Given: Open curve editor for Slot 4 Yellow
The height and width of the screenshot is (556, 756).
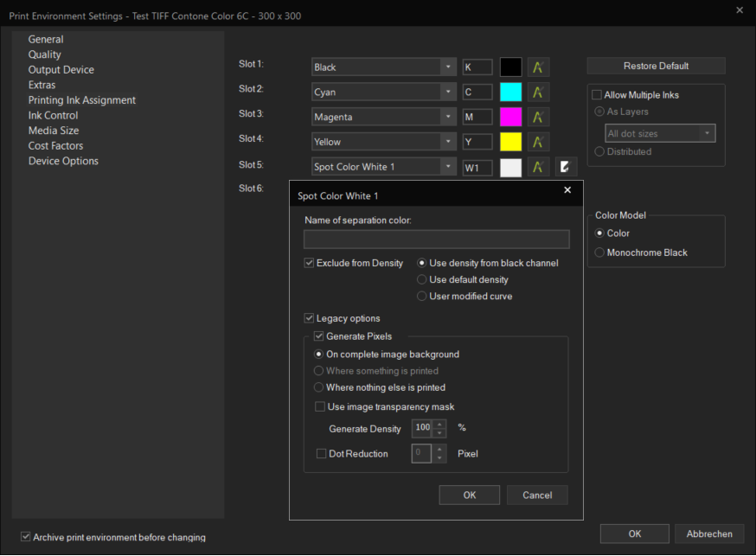Looking at the screenshot, I should [x=538, y=142].
